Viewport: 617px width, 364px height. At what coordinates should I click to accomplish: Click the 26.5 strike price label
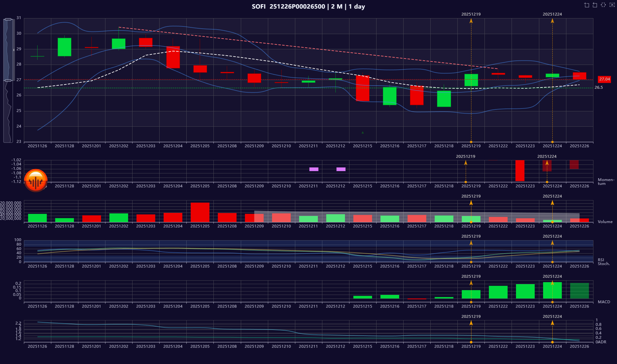[599, 87]
